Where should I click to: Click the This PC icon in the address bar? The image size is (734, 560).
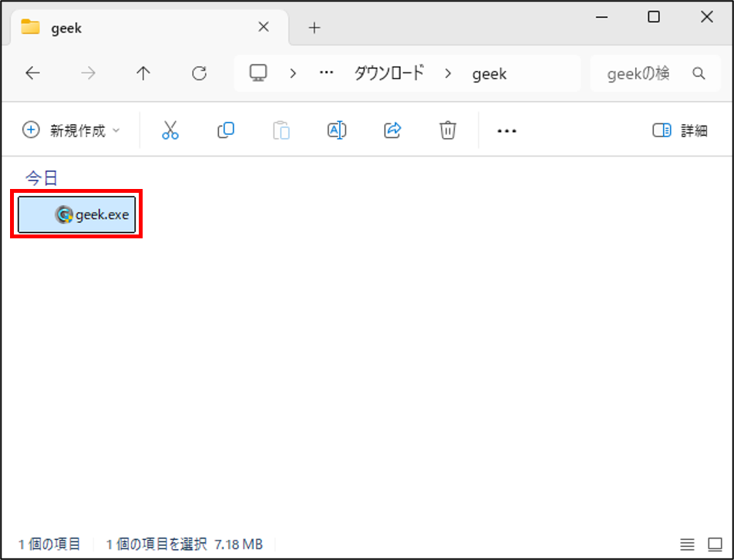click(x=258, y=73)
